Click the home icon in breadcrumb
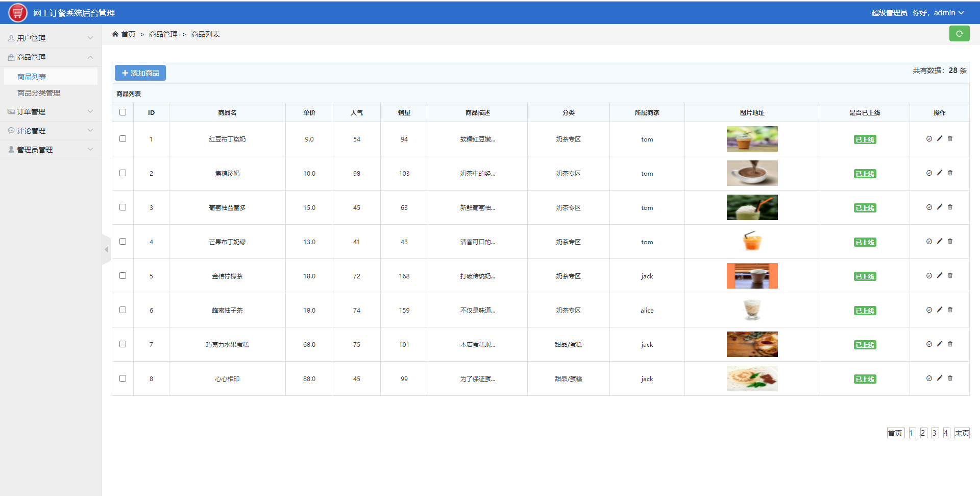Viewport: 980px width, 496px height. pyautogui.click(x=115, y=34)
